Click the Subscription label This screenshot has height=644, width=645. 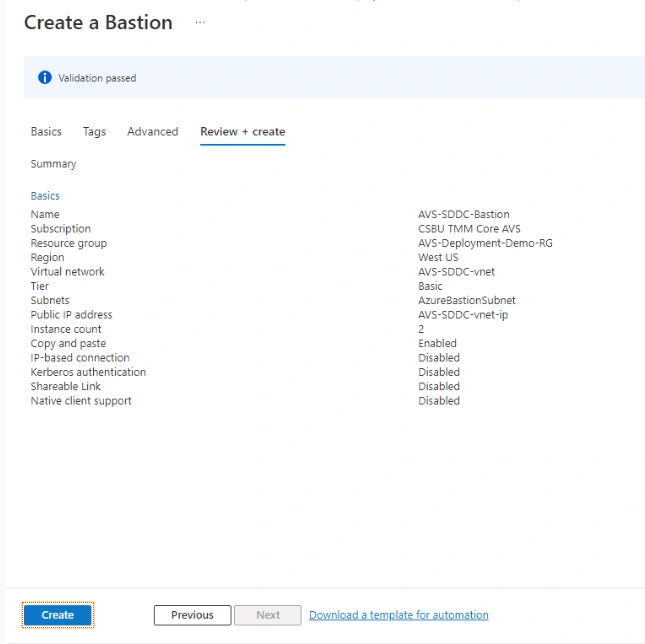click(60, 229)
